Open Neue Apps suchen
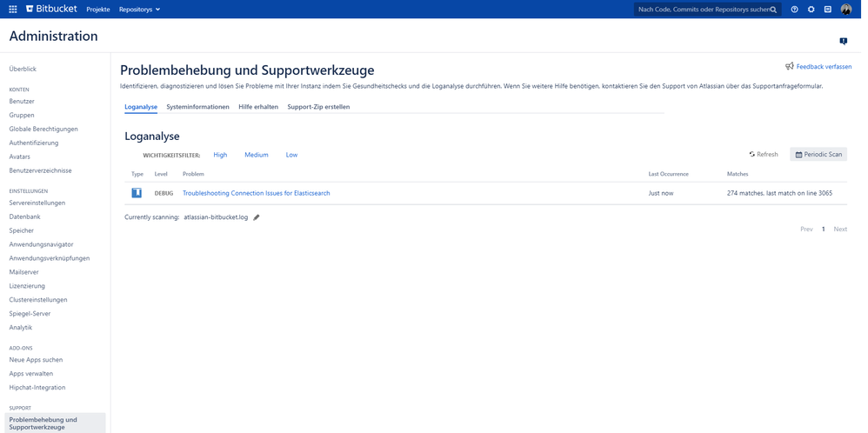Screen dimensions: 868x433 [x=36, y=360]
